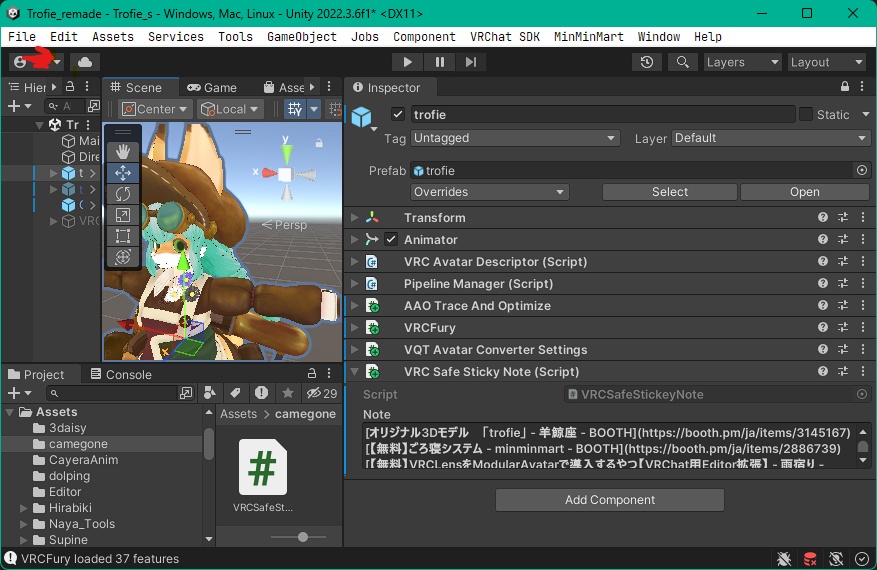This screenshot has width=877, height=570.
Task: Lock the Inspector panel
Action: click(845, 87)
